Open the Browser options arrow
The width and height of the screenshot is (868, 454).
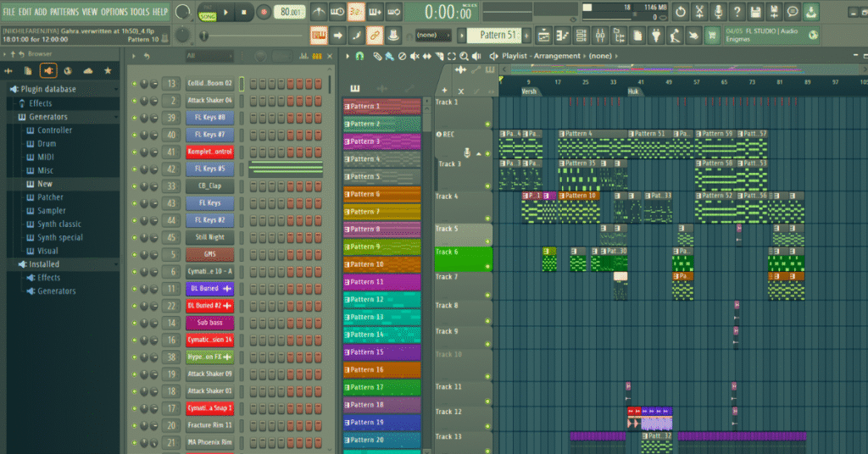click(x=5, y=54)
